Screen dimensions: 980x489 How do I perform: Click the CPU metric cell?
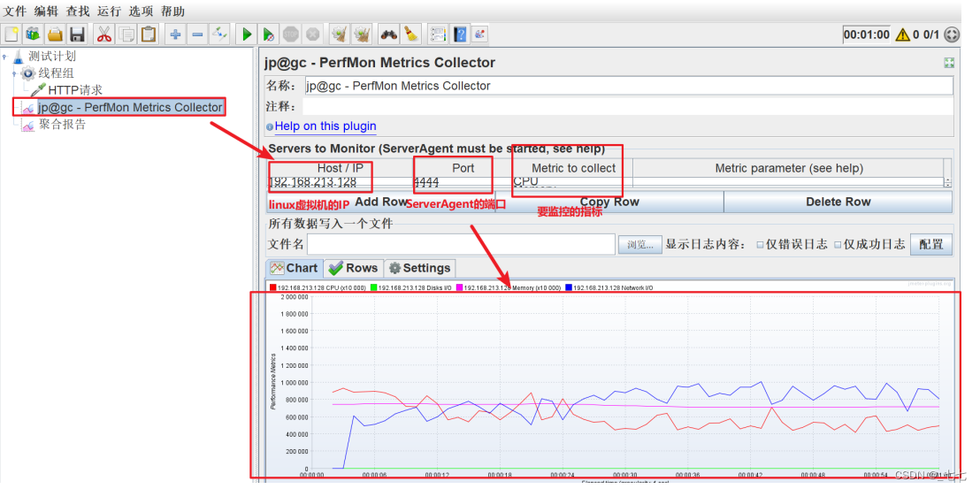[x=572, y=182]
